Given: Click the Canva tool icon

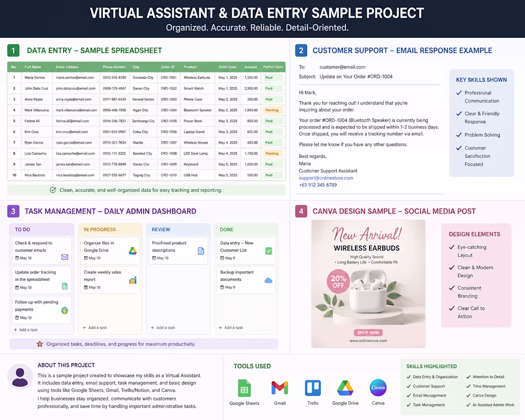Looking at the screenshot, I should coord(378,388).
